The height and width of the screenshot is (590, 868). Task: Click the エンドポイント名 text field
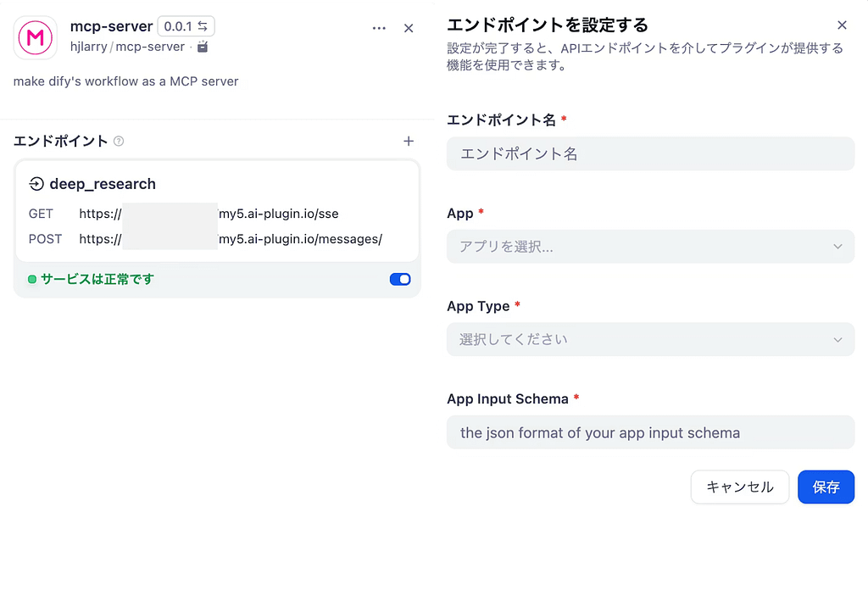pos(650,153)
